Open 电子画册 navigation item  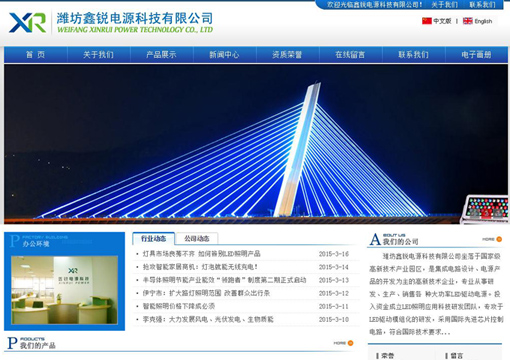click(x=476, y=55)
